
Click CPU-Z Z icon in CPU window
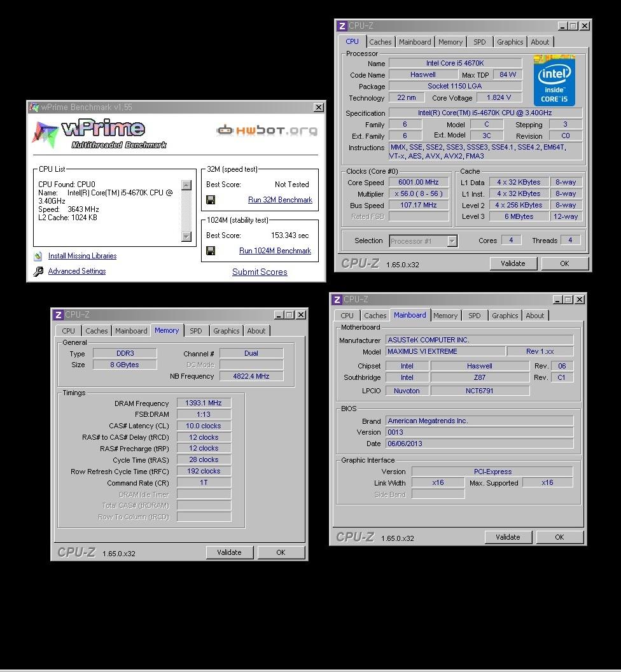[342, 26]
